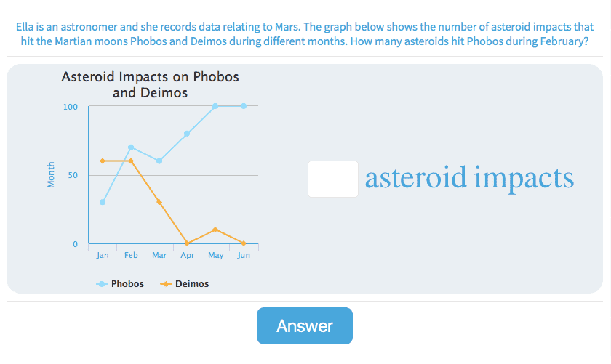
Task: Select the Phobos data point for February
Action: tap(131, 147)
